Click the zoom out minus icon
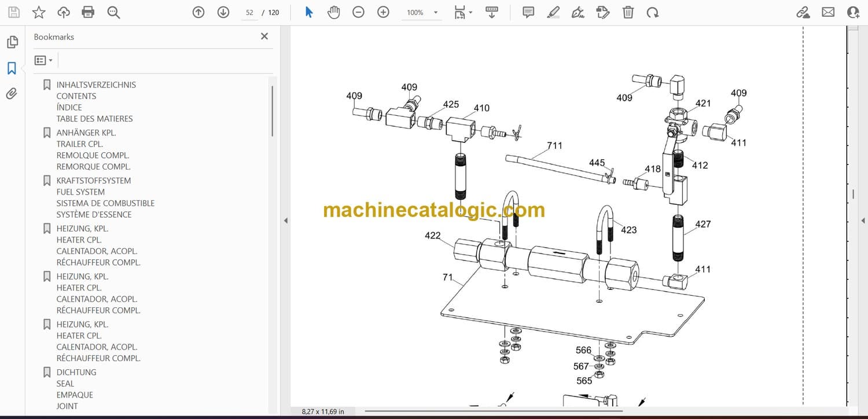Viewport: 868px width, 419px height. [x=358, y=12]
